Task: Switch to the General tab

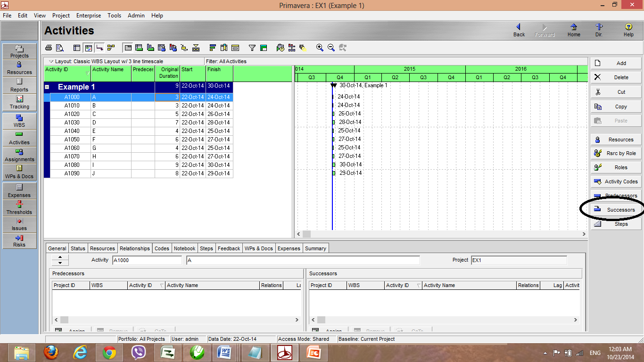Action: (57, 248)
